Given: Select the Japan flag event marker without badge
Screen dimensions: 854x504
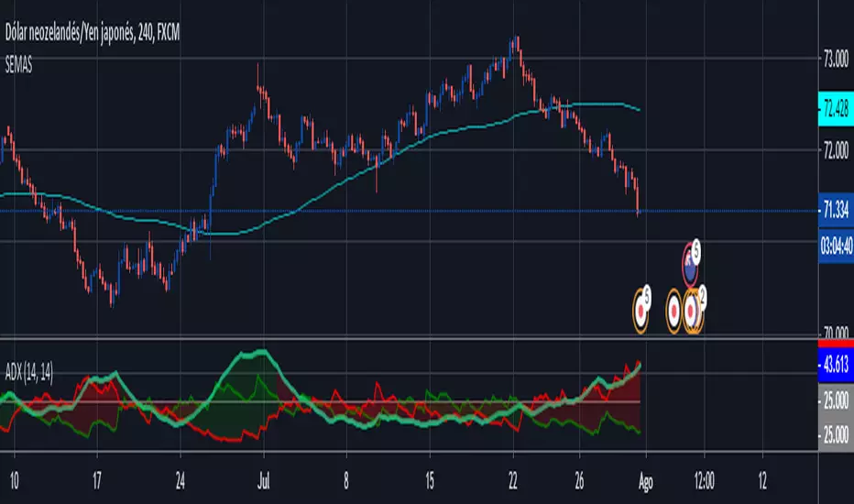Looking at the screenshot, I should click(673, 311).
